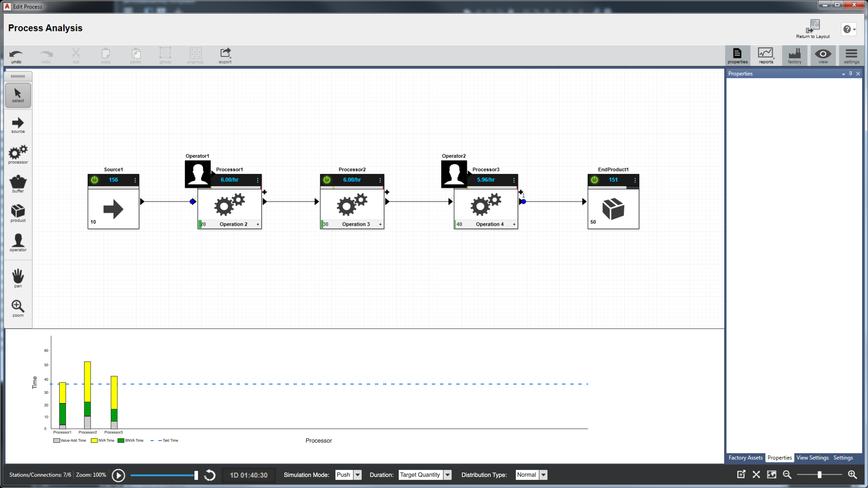Adjust the zoom level slider

(819, 475)
